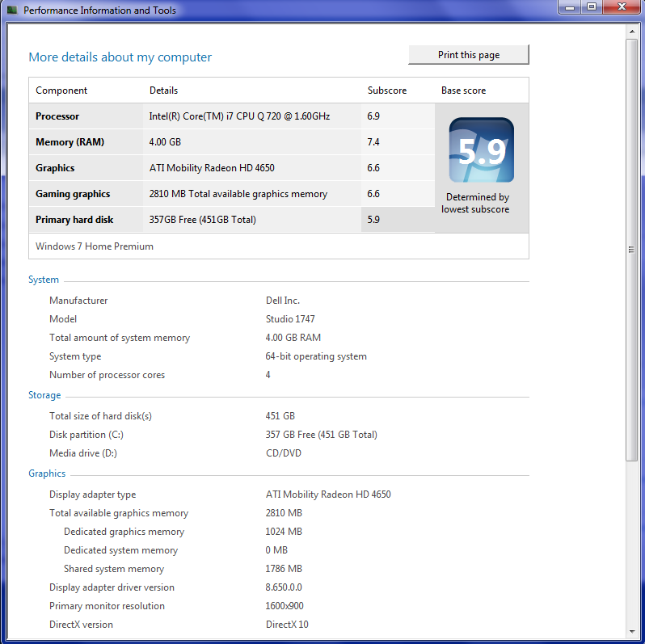Click the 'Total size of hard disk(s)' label
Screen dimensions: 645x644
[100, 416]
